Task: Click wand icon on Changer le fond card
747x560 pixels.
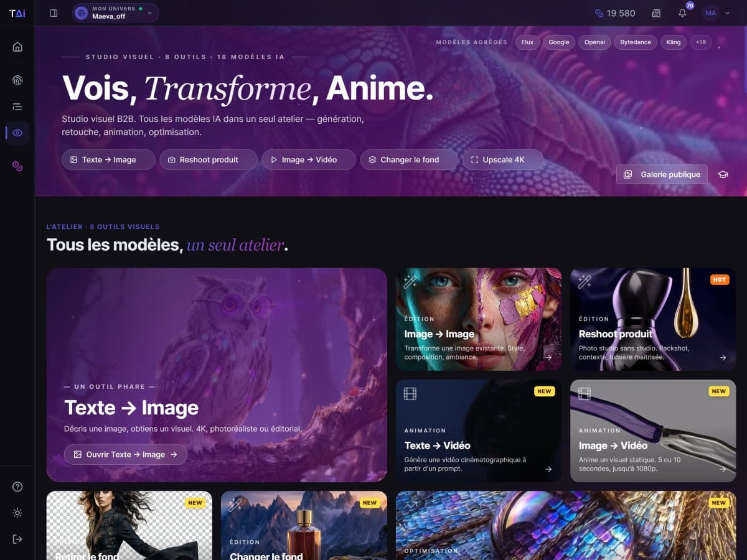Action: (235, 505)
